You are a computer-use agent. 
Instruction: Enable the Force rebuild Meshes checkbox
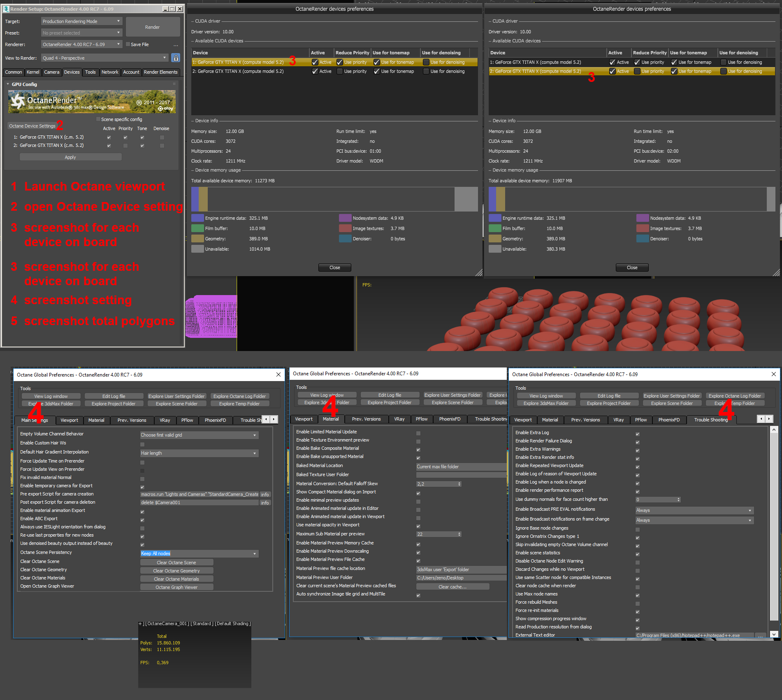(638, 604)
